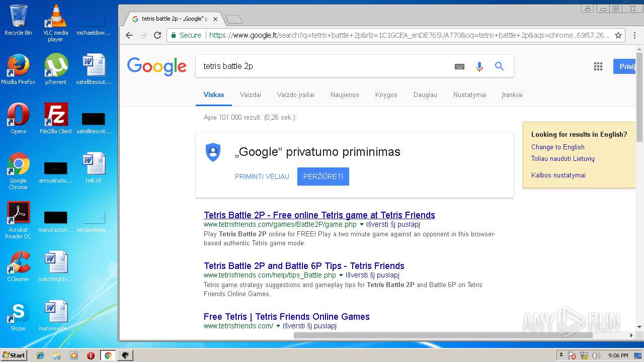Viewport: 644px width, 362px height.
Task: Click the blue search magnifier button
Action: coord(499,66)
